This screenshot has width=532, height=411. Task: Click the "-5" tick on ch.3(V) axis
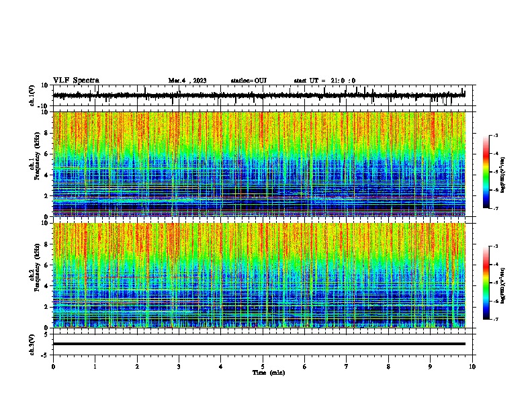click(x=45, y=355)
